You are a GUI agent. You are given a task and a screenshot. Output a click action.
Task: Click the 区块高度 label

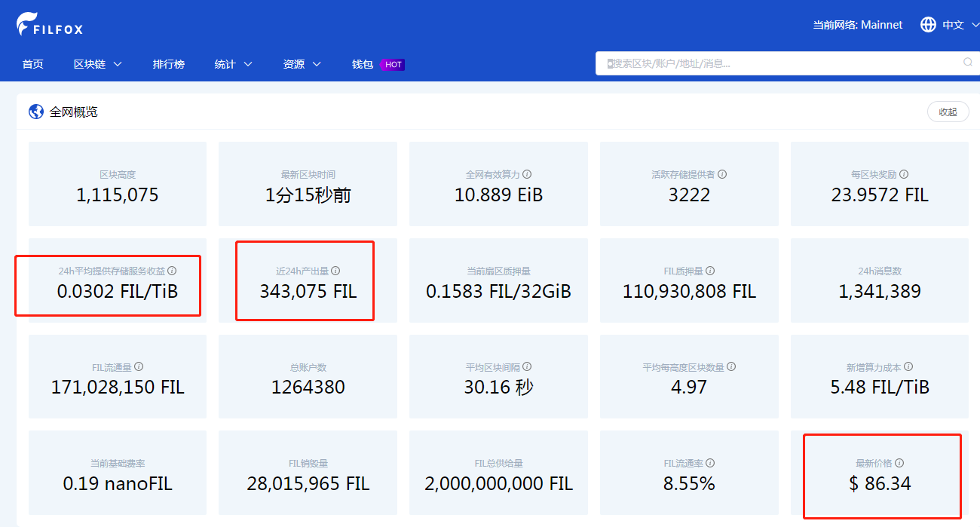[118, 174]
